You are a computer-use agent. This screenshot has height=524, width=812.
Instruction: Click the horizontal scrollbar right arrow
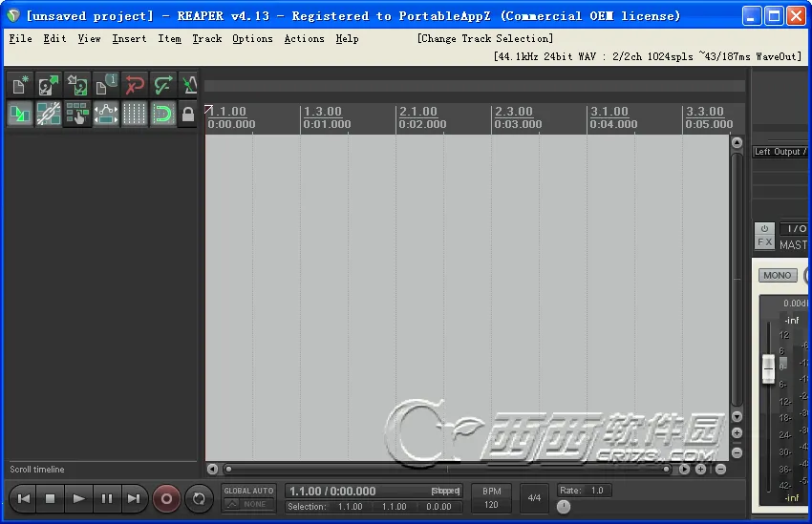pyautogui.click(x=684, y=470)
